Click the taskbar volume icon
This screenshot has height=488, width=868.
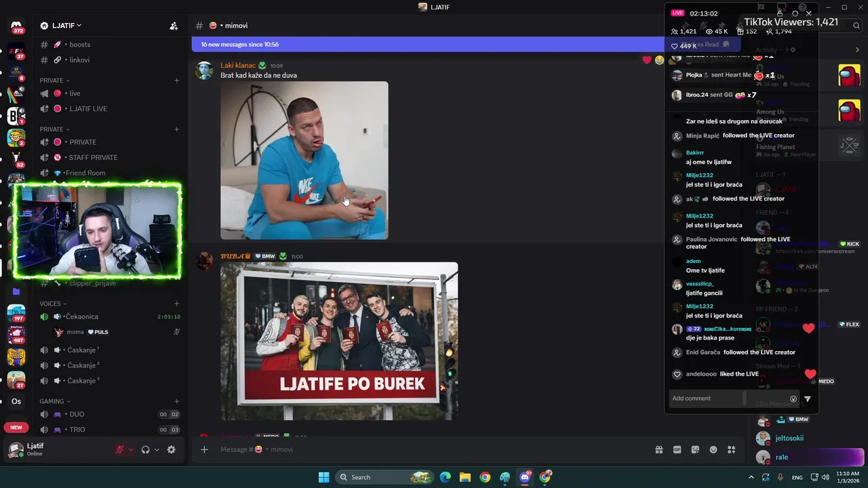tap(825, 477)
